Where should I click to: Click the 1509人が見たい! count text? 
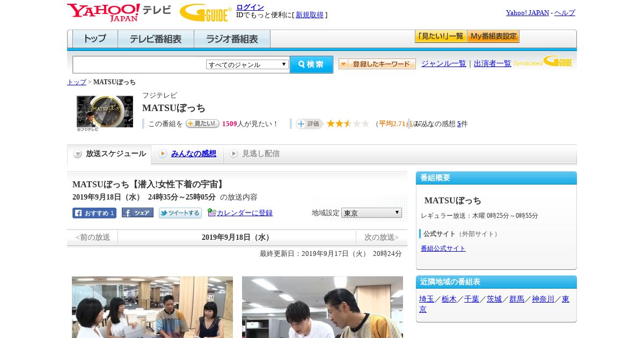pos(250,124)
